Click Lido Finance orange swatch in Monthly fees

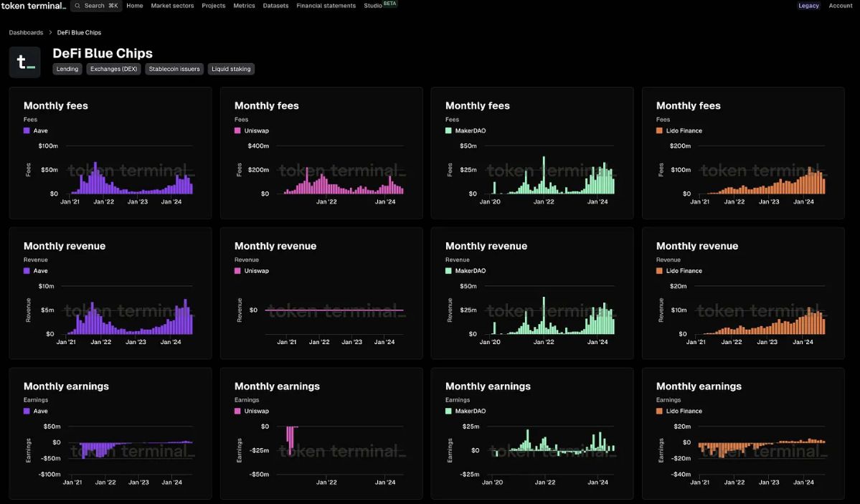659,130
